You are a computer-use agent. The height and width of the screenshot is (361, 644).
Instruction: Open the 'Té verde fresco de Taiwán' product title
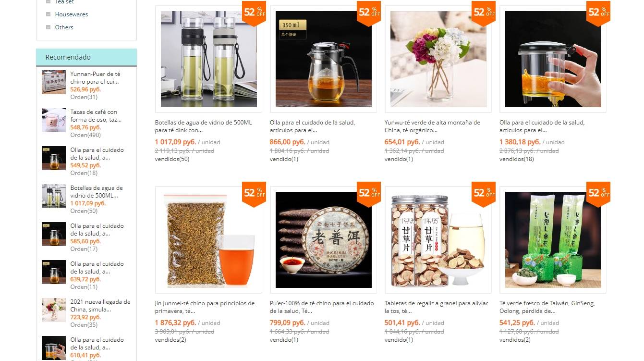pyautogui.click(x=547, y=307)
